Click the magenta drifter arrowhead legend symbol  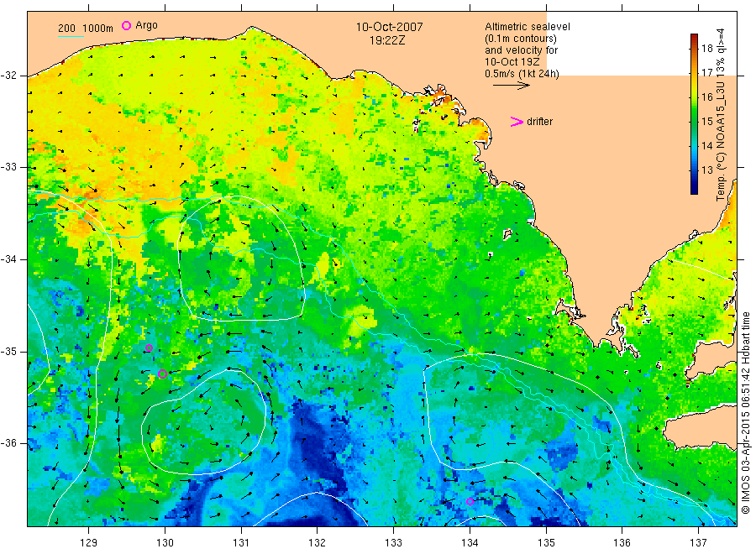pos(517,122)
